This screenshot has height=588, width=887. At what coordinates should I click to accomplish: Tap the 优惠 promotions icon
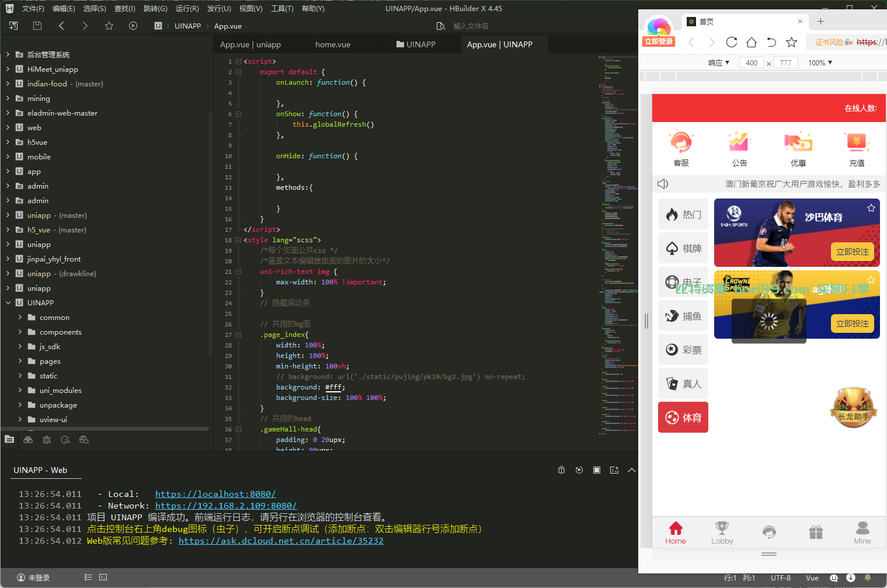798,149
